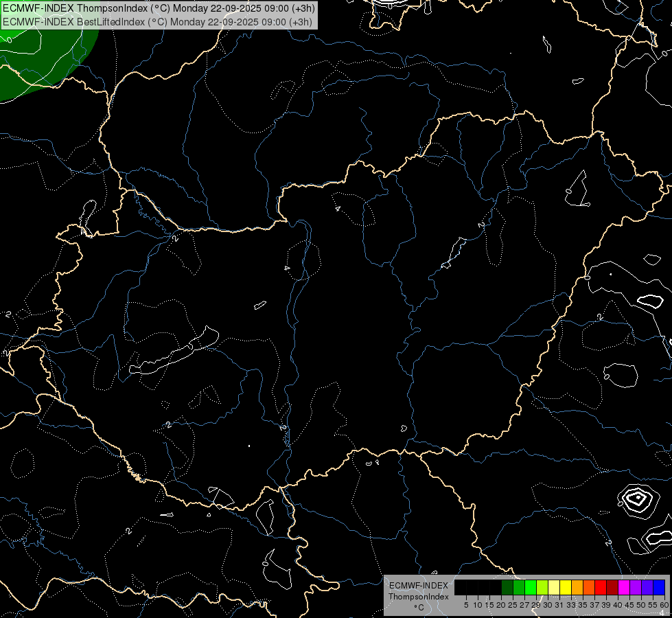Image resolution: width=672 pixels, height=618 pixels.
Task: Click the legend's ECMWF-INDEX label
Action: (418, 586)
